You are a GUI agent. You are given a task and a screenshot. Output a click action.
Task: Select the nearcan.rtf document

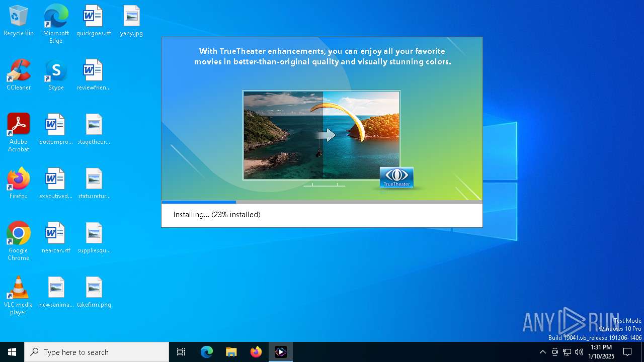point(56,238)
